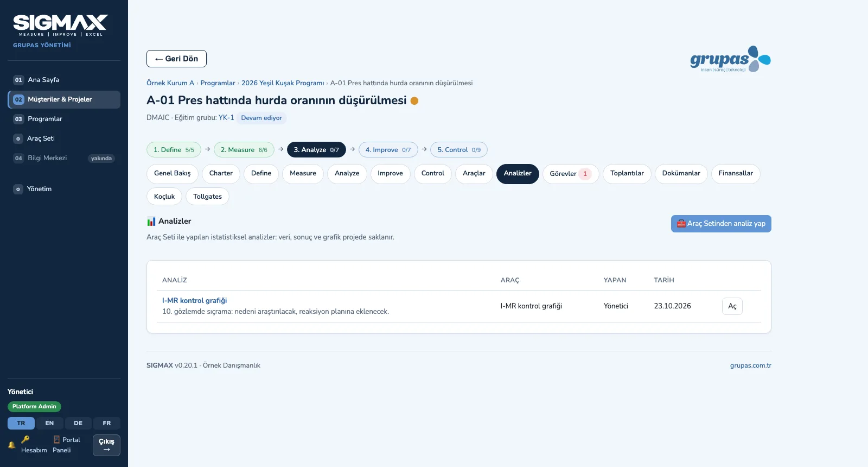Open the Koçluk tab

164,197
